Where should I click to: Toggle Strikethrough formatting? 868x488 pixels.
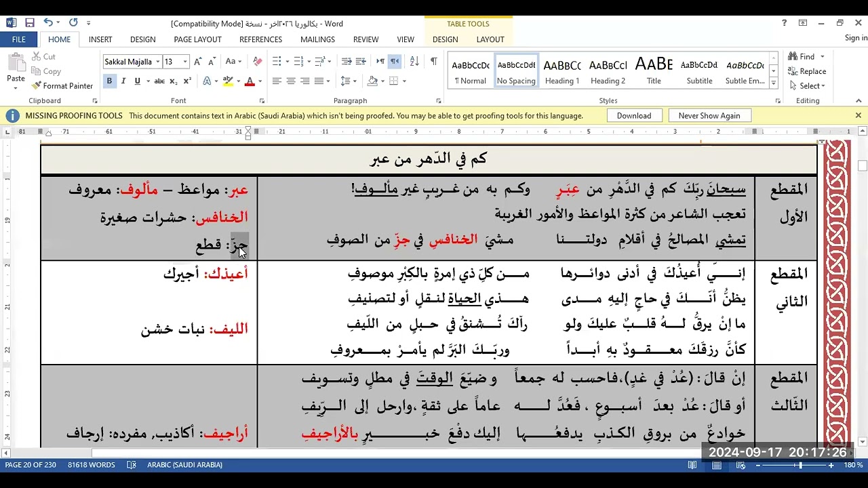pos(159,81)
